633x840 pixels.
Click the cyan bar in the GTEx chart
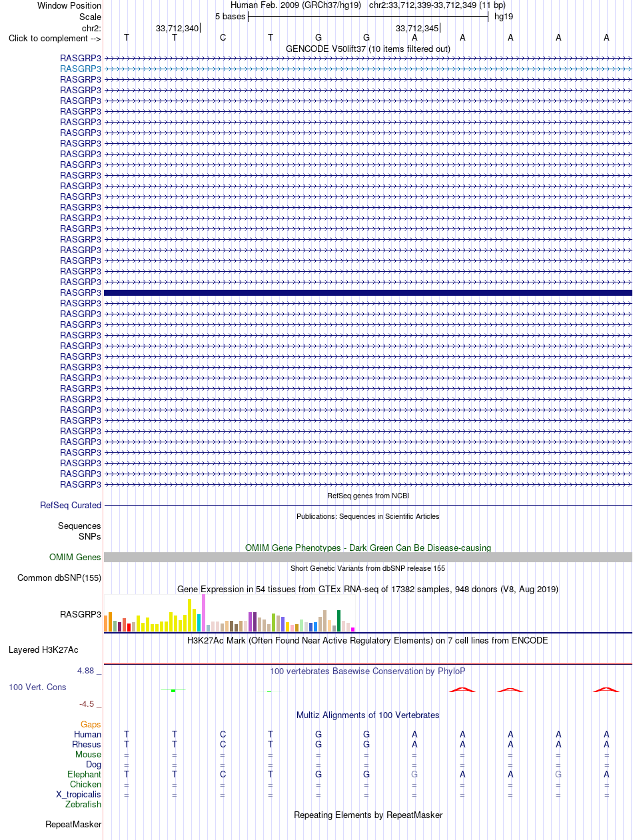199,622
